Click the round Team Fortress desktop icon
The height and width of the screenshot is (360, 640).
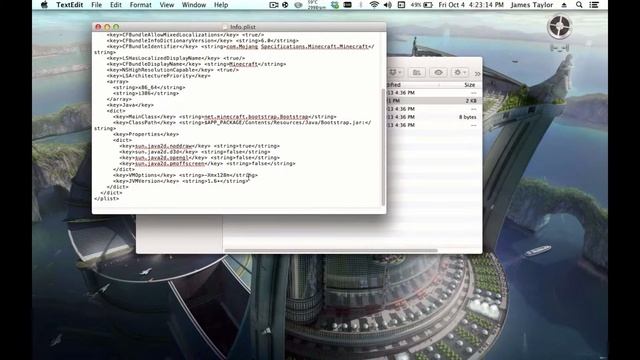click(559, 27)
